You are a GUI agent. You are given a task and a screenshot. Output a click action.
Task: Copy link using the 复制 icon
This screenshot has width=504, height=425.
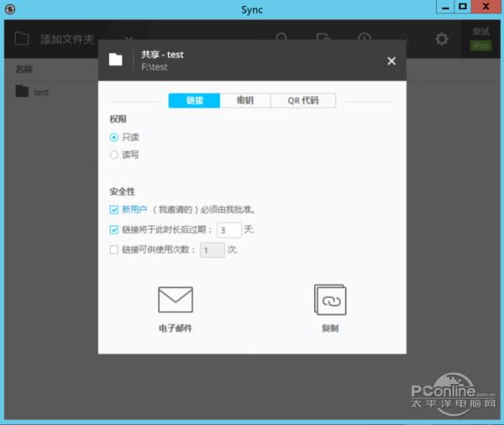tap(330, 300)
